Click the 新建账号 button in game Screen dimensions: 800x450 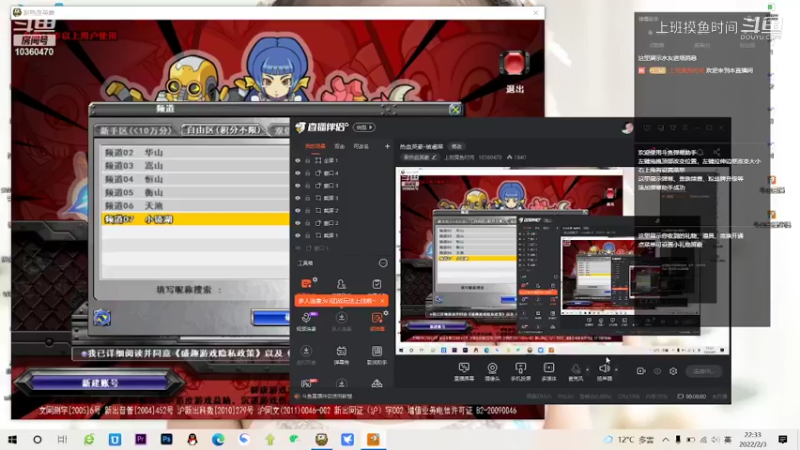[101, 383]
